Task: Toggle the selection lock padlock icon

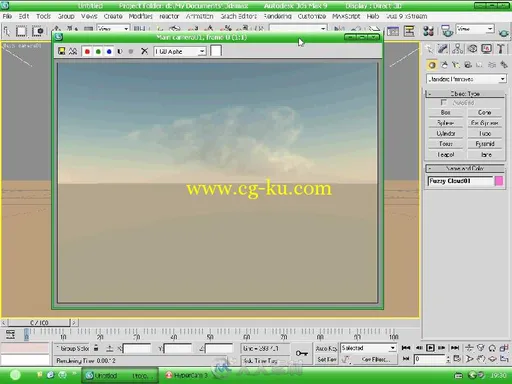Action: [x=96, y=348]
